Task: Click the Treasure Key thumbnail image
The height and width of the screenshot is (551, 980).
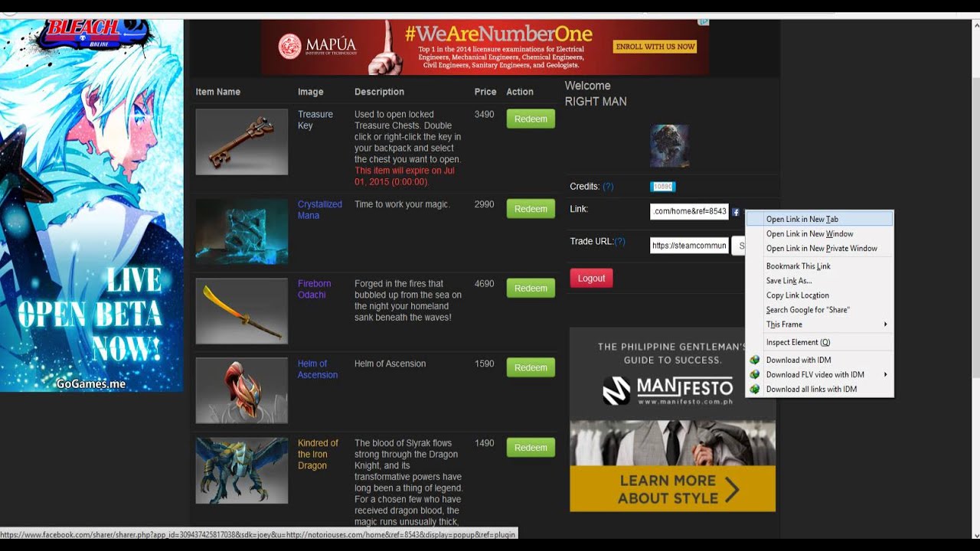Action: (x=242, y=142)
